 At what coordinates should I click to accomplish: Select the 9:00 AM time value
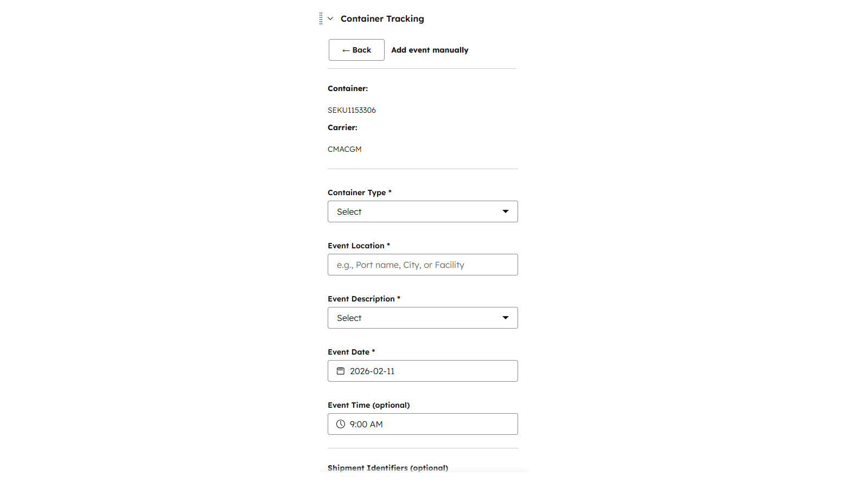tap(366, 424)
